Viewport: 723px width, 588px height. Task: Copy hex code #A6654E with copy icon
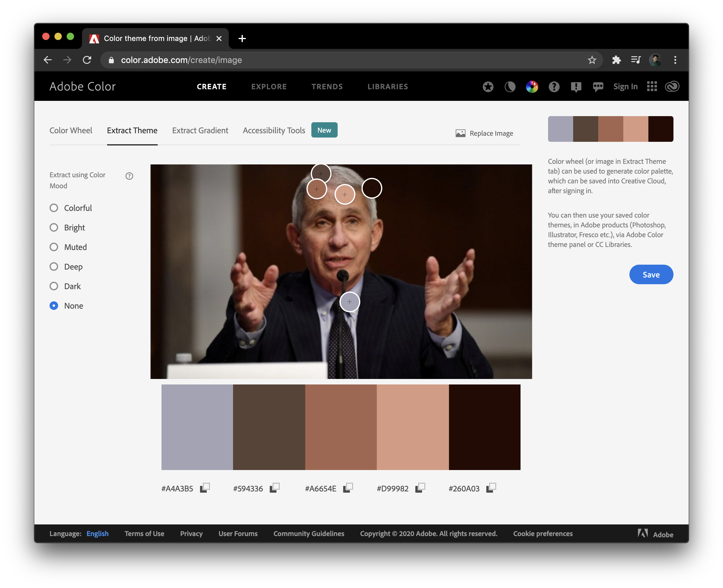(x=348, y=488)
